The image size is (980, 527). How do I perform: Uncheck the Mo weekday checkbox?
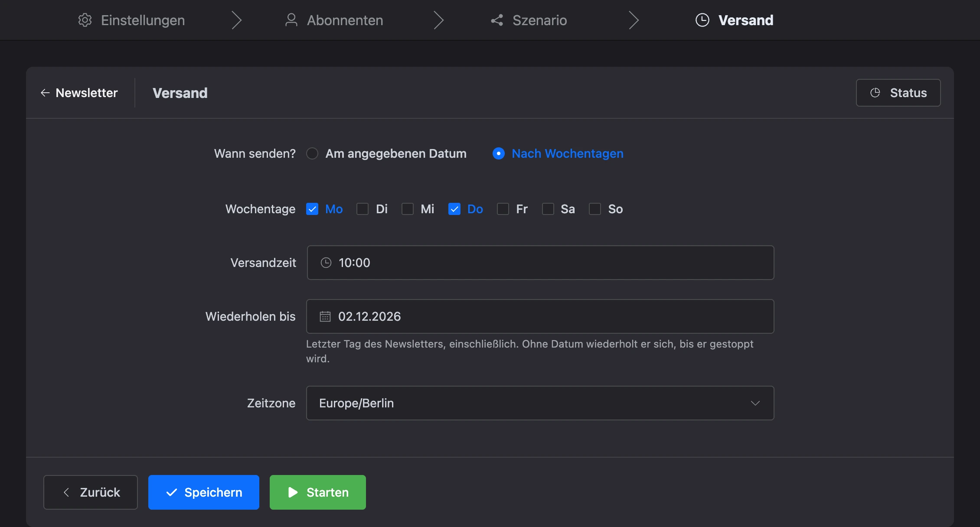(312, 209)
